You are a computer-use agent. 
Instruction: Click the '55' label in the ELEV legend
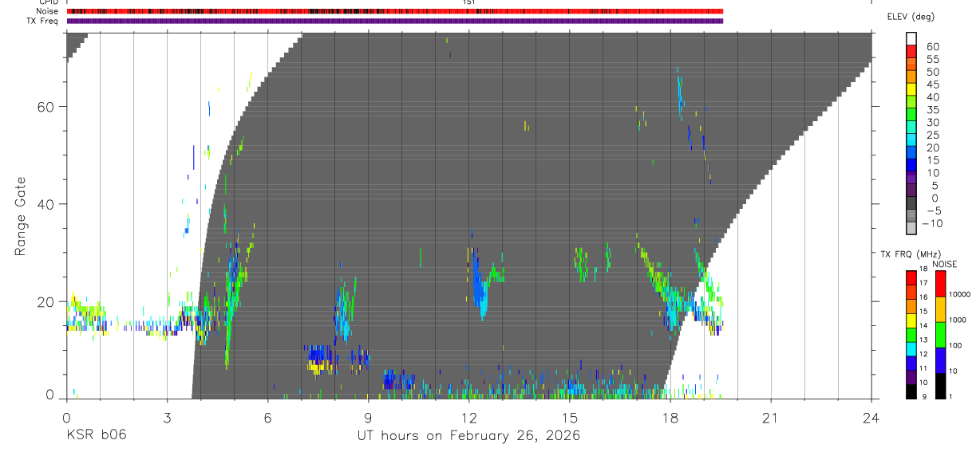pos(933,60)
